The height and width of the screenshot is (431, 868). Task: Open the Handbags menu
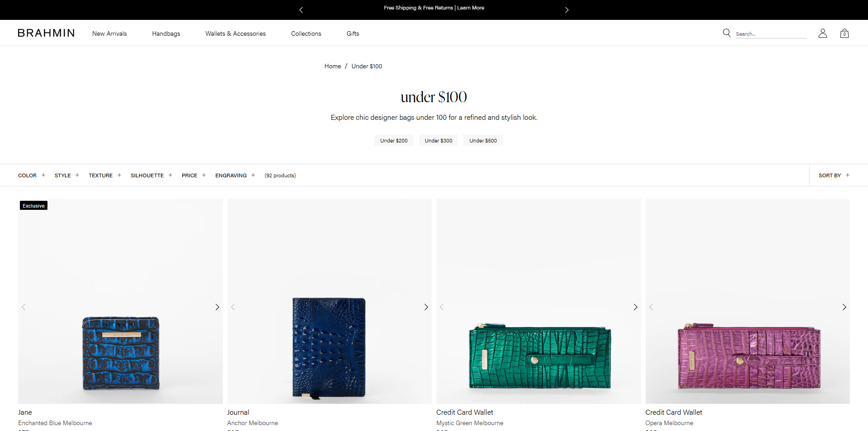166,33
